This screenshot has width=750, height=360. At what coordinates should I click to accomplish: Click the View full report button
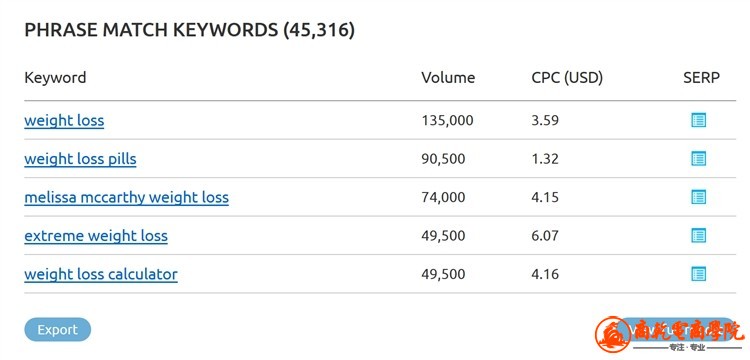click(x=677, y=330)
